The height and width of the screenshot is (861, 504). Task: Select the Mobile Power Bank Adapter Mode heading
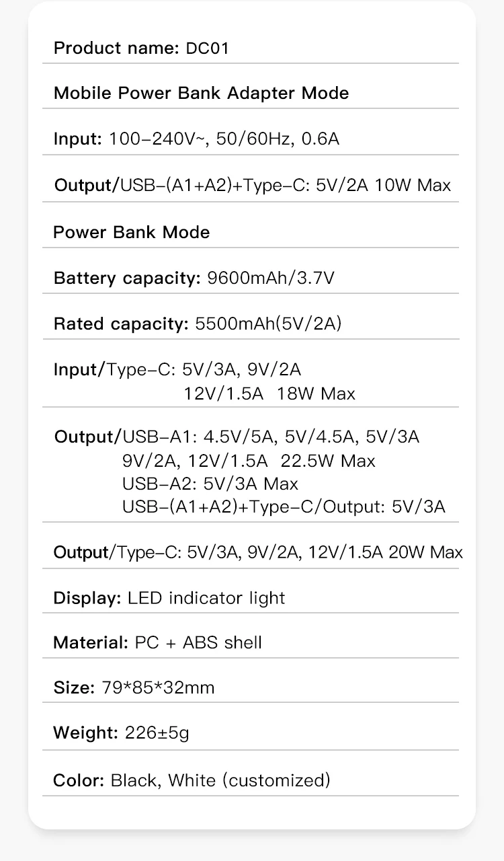[201, 93]
